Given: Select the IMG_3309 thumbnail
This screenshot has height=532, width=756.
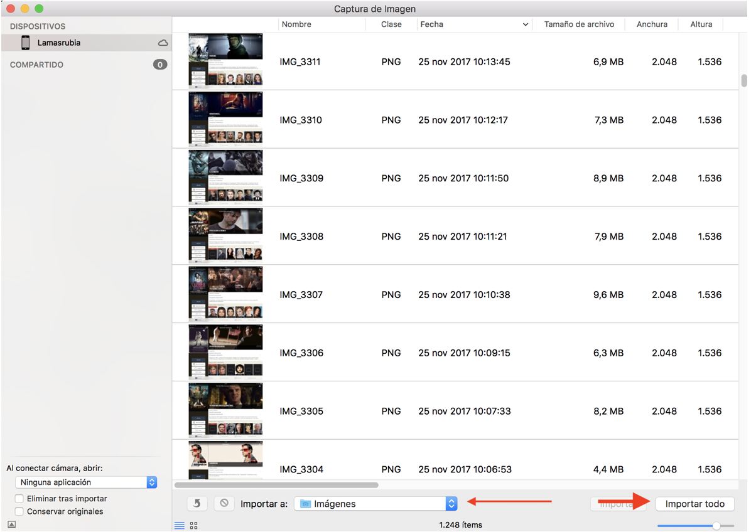Looking at the screenshot, I should coord(225,178).
